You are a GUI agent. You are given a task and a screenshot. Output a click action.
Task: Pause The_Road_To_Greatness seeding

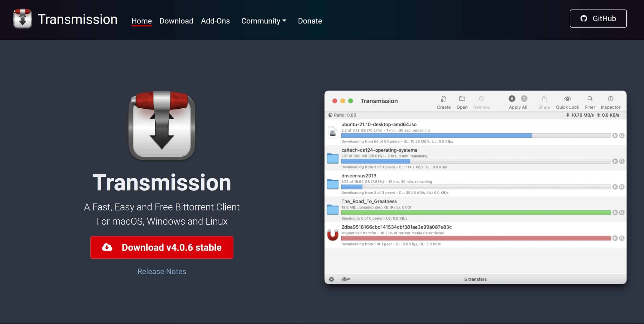point(615,213)
